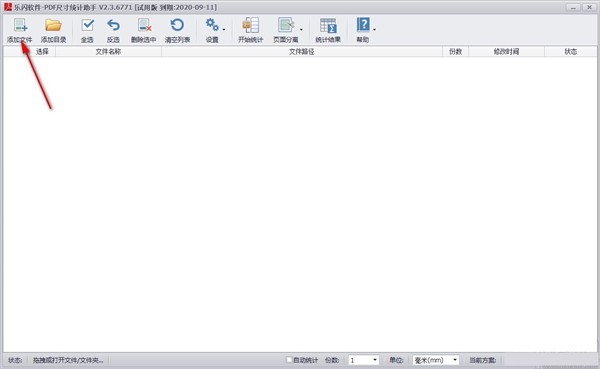Click the Invert Selection (反选) icon
Viewport: 600px width, 369px height.
click(x=113, y=25)
